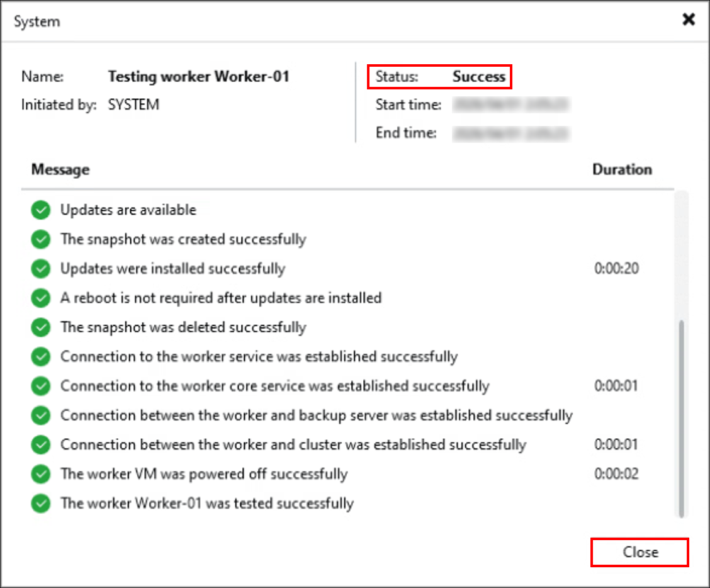Select the checkmark icon for snapshot creation message

pos(40,239)
